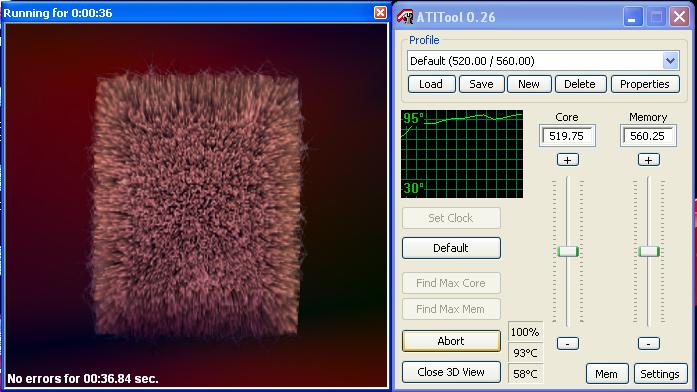This screenshot has height=392, width=697.
Task: Create a New profile
Action: 529,84
